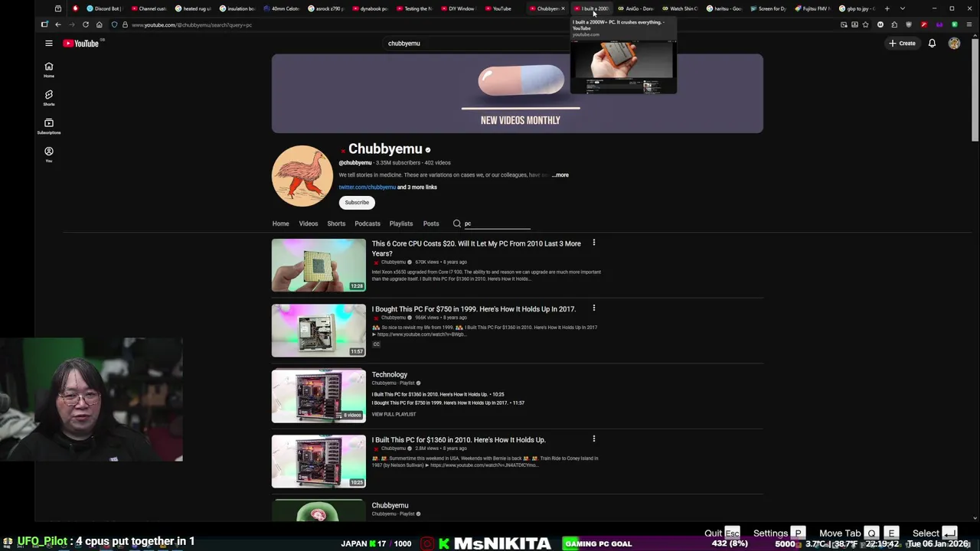Screen dimensions: 980x551
Task: Switch to the heated rug tab
Action: 193,8
